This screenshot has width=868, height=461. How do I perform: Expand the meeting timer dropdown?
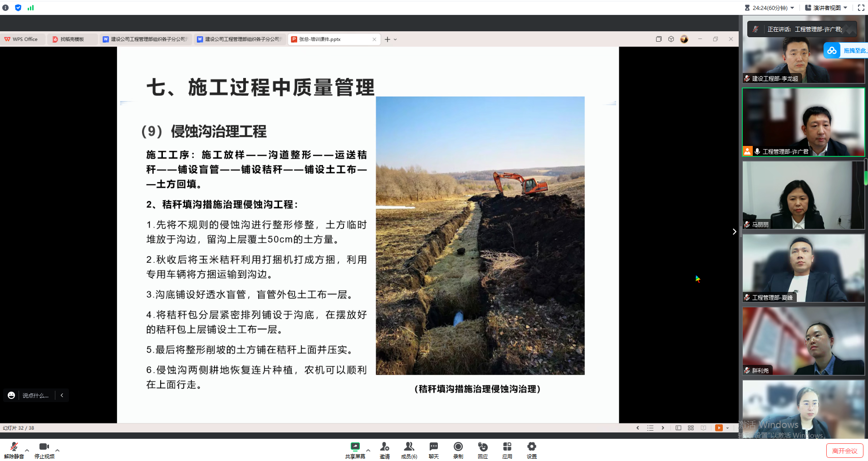792,8
